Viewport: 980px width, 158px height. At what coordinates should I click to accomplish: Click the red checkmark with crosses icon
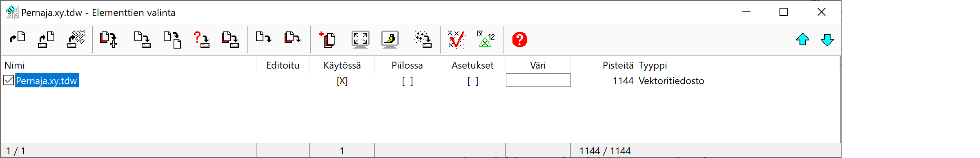[x=457, y=40]
